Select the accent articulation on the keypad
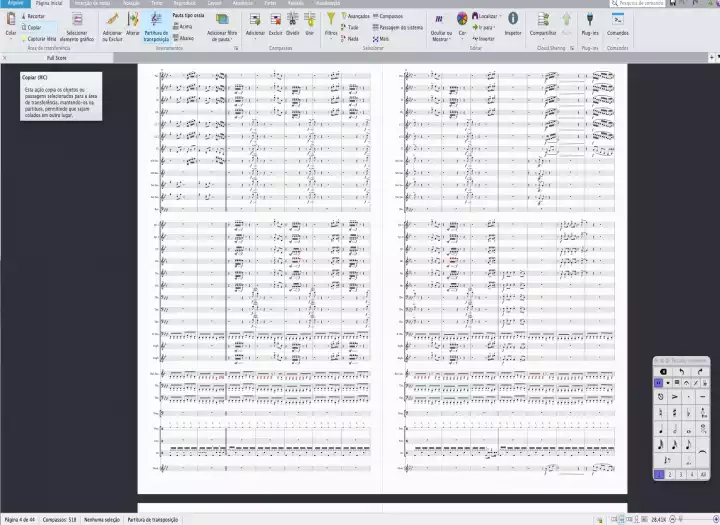 pyautogui.click(x=675, y=396)
